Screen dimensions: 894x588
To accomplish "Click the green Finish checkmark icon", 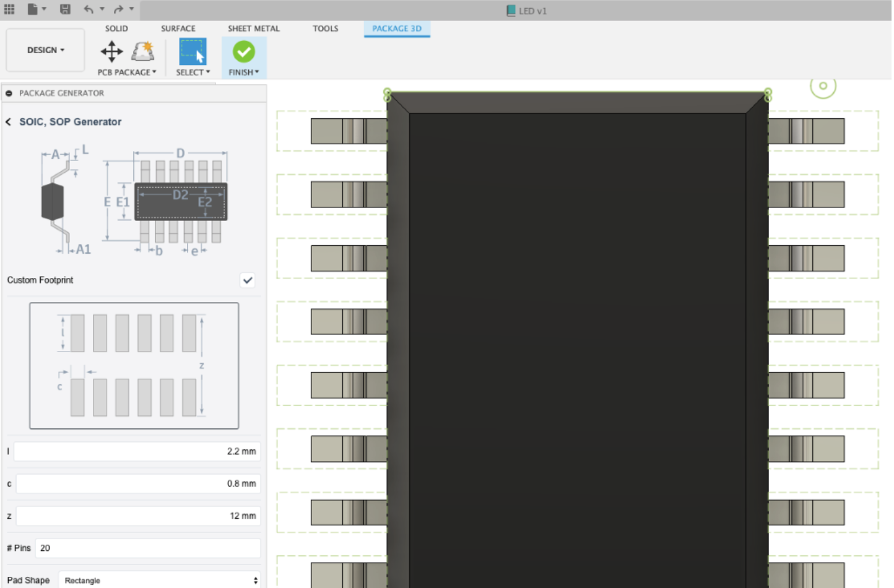I will 244,51.
